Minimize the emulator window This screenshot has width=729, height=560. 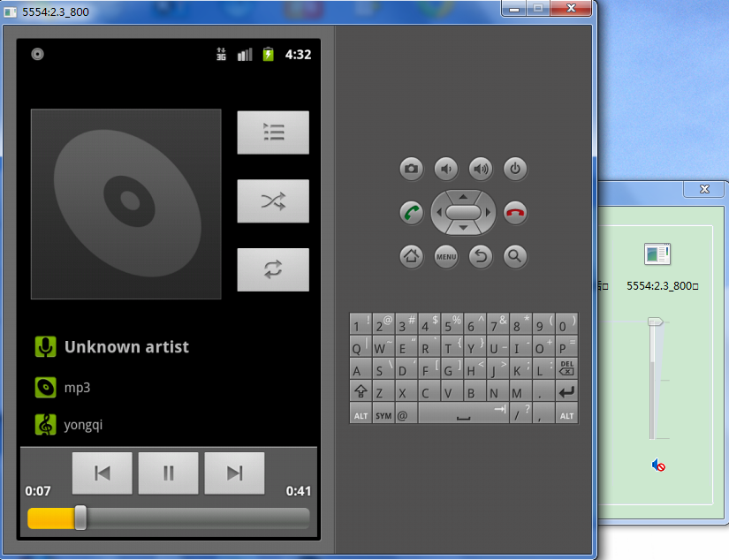pos(513,8)
